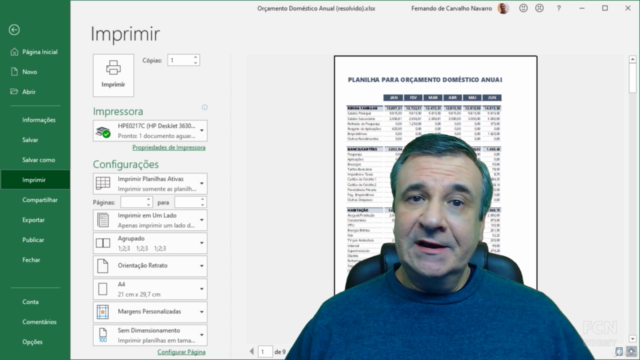
Task: Click the user profile picture
Action: tap(503, 9)
